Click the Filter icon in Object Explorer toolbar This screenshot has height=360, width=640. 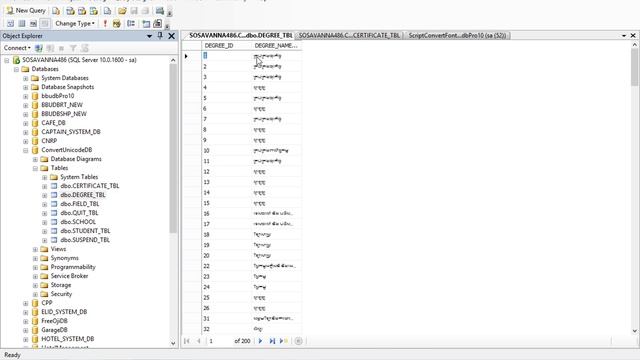tap(73, 48)
